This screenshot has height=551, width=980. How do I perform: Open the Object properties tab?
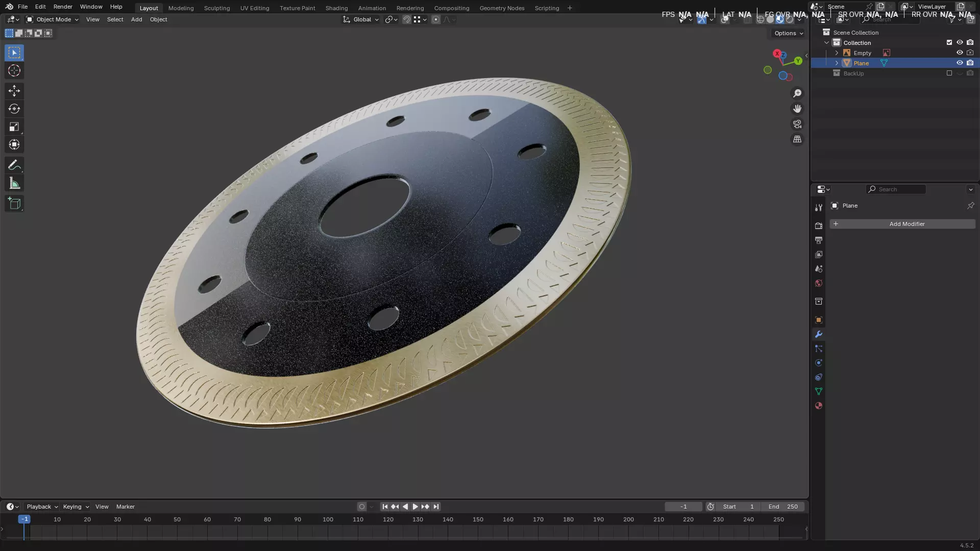[819, 320]
